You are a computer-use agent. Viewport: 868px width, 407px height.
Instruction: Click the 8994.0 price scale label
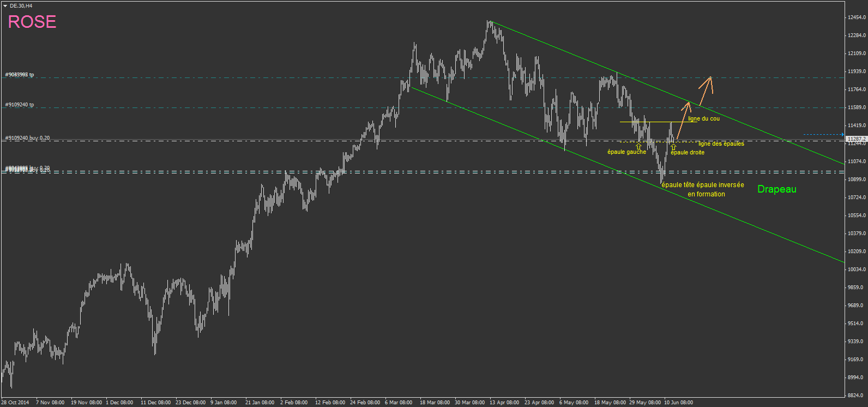pos(857,378)
